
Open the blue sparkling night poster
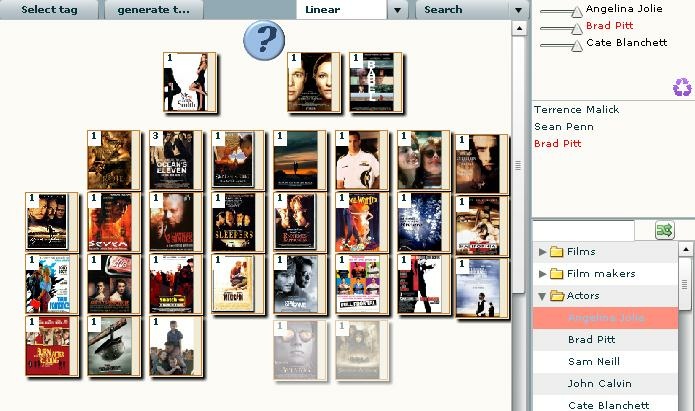point(424,222)
